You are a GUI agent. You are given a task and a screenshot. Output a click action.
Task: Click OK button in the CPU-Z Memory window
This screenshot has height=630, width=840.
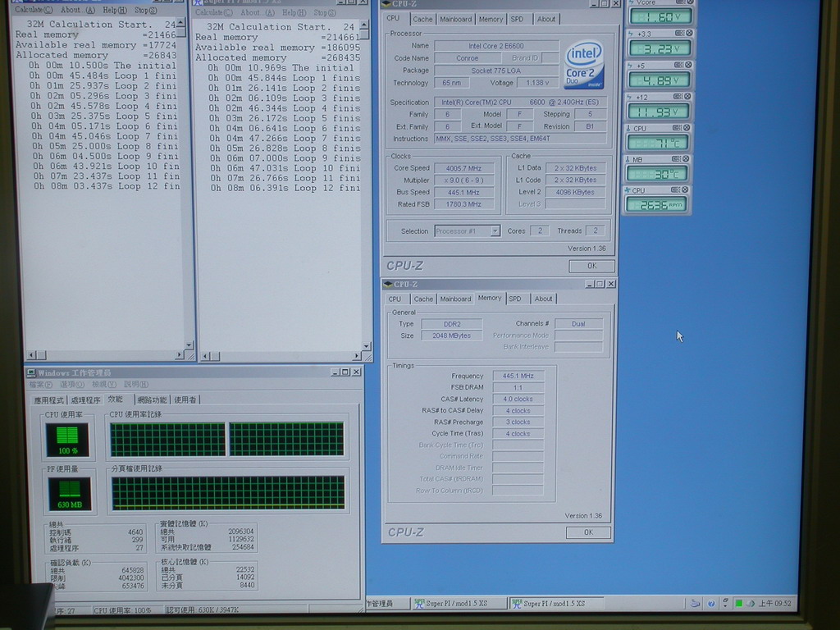pos(588,532)
